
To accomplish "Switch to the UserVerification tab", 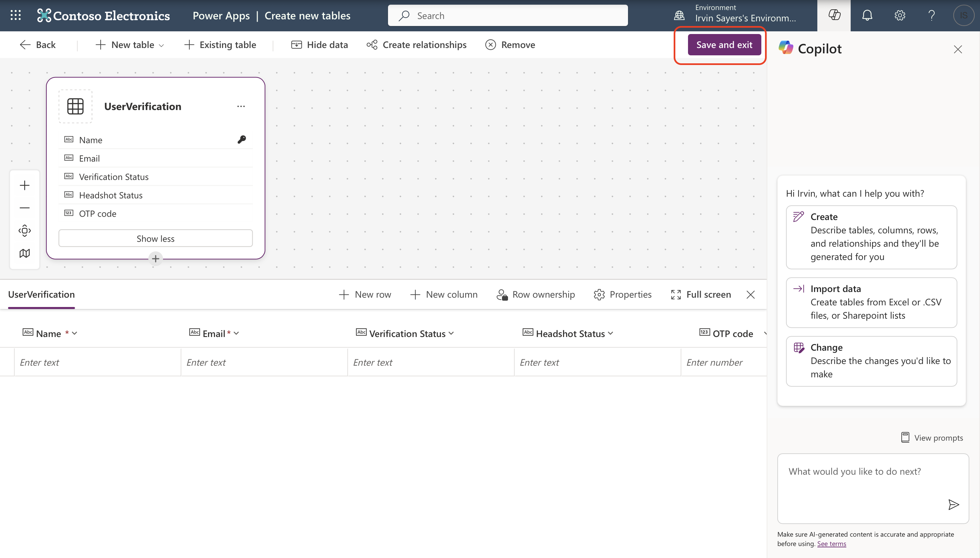I will click(41, 294).
